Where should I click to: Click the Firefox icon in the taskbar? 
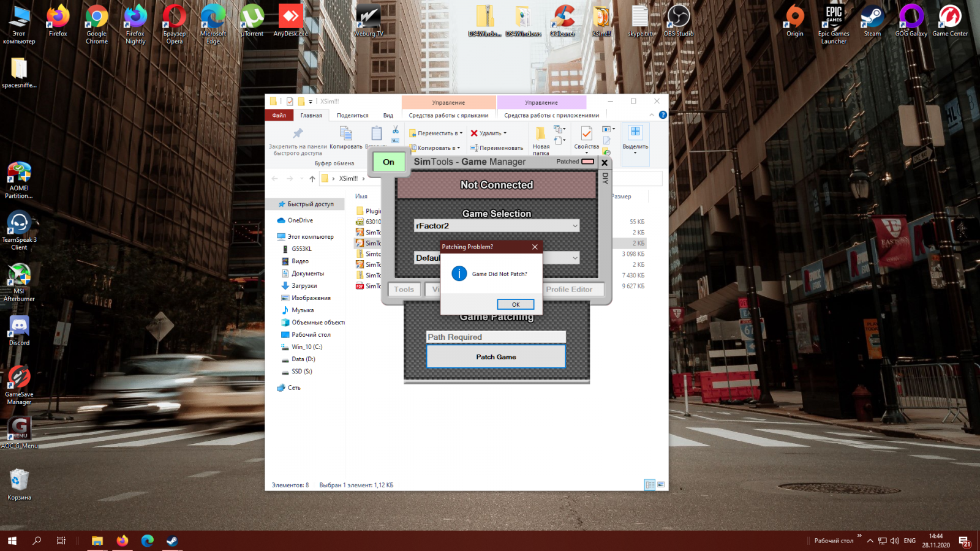pyautogui.click(x=123, y=541)
